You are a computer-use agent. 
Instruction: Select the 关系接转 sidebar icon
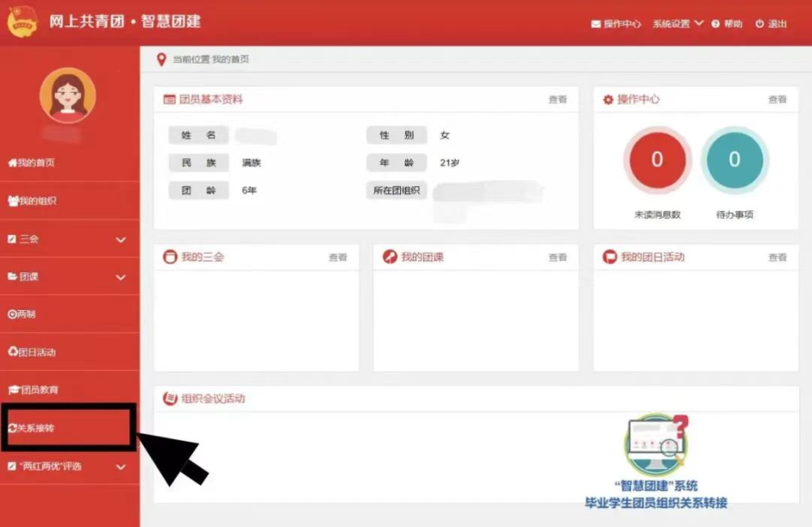coord(12,429)
